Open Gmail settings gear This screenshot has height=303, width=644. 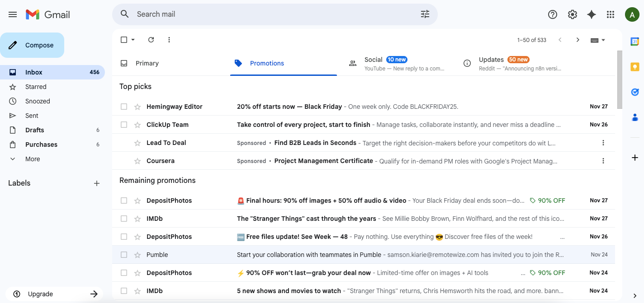(572, 14)
